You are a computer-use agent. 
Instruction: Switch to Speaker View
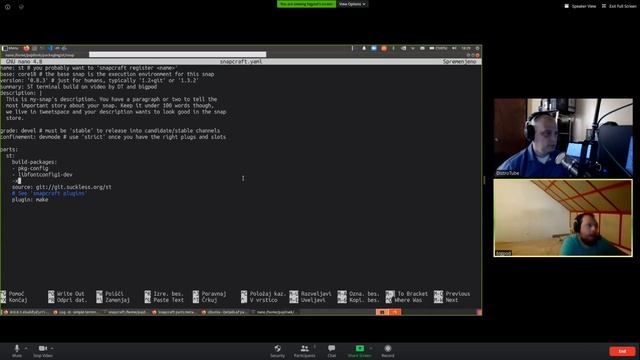click(580, 6)
